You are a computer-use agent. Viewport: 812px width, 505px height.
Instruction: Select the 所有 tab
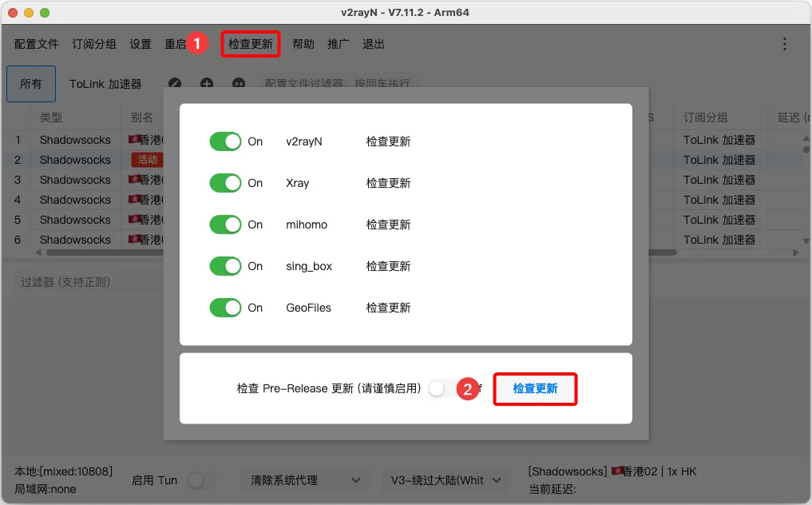click(31, 83)
